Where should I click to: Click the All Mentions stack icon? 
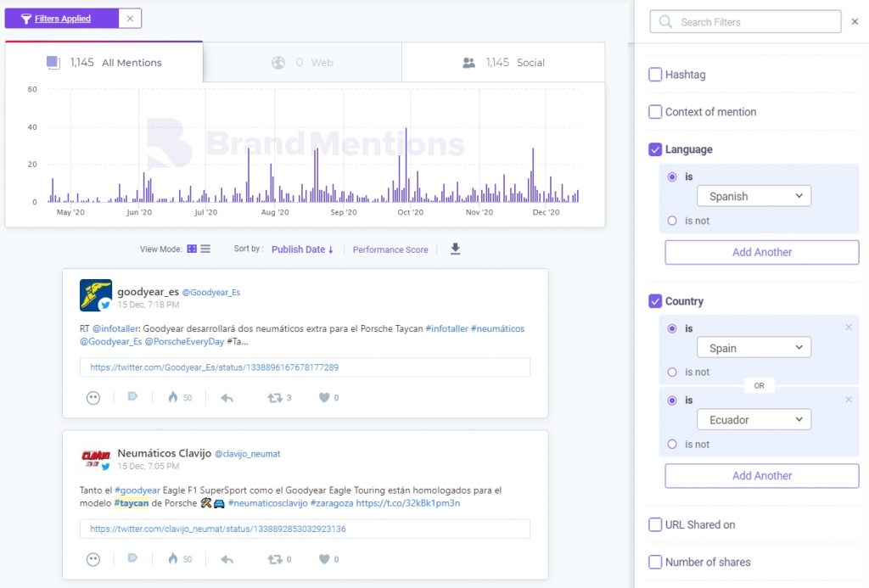53,63
